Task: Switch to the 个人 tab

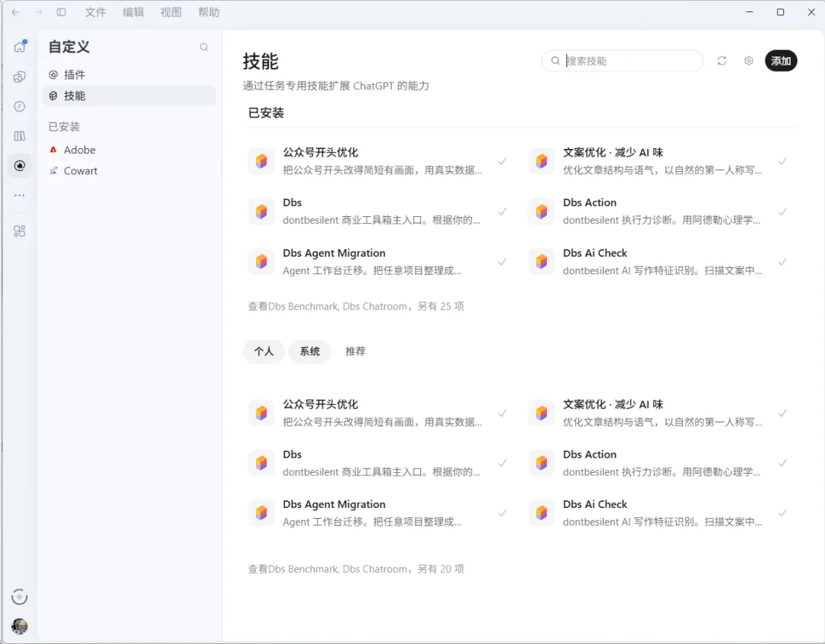Action: 264,351
